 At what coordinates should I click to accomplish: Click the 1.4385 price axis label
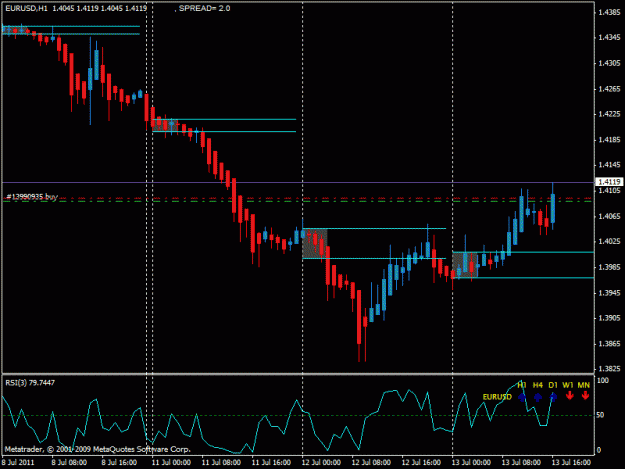coord(609,12)
